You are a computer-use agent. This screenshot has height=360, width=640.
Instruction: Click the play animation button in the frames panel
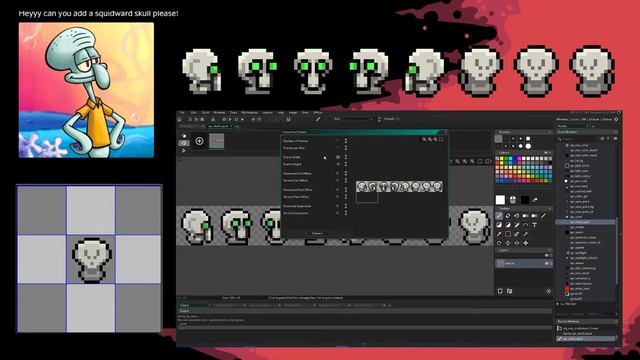coord(184,151)
